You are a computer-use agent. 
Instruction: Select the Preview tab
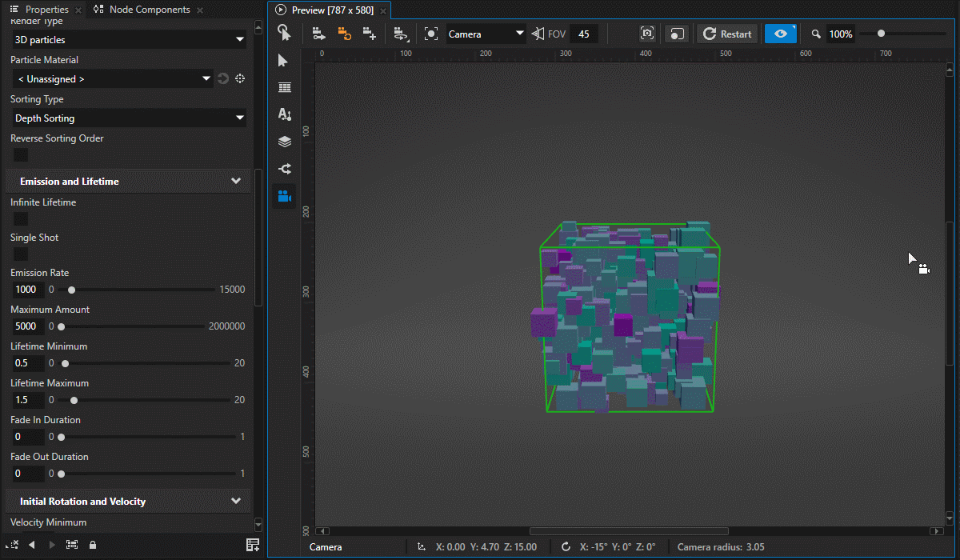point(331,10)
